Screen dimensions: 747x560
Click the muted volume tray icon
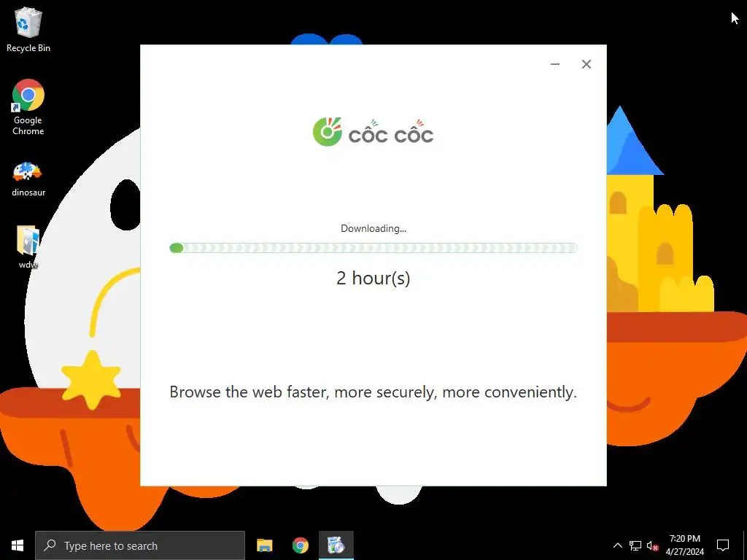pyautogui.click(x=652, y=545)
